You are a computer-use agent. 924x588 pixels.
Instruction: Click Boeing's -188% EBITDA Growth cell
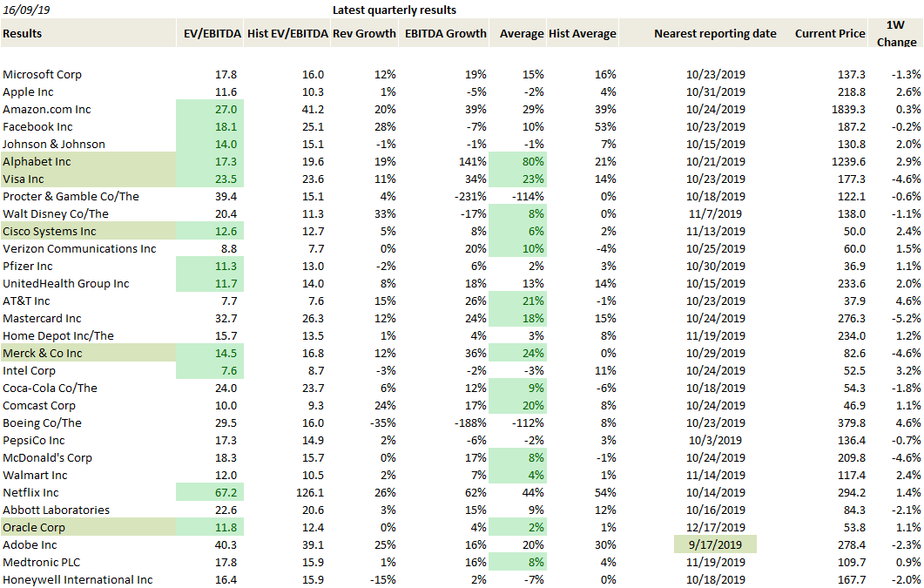pos(469,423)
